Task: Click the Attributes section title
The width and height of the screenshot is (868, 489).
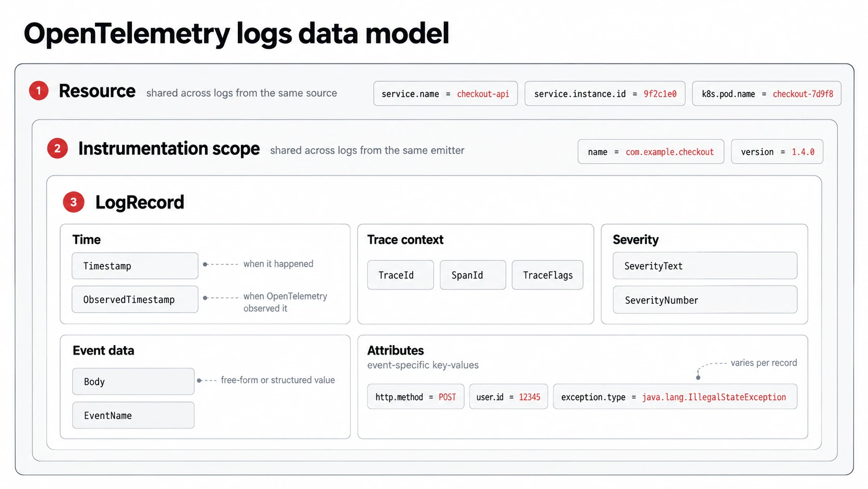Action: 396,350
